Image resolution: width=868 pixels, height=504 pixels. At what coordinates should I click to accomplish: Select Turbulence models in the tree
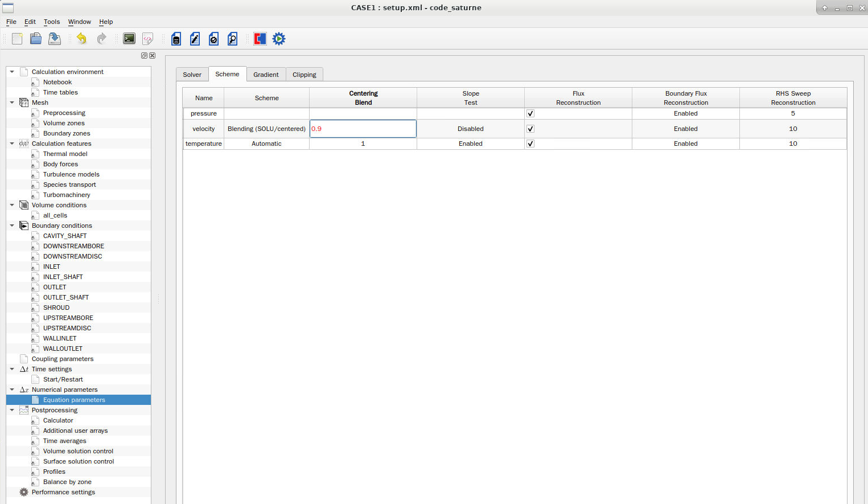(71, 174)
